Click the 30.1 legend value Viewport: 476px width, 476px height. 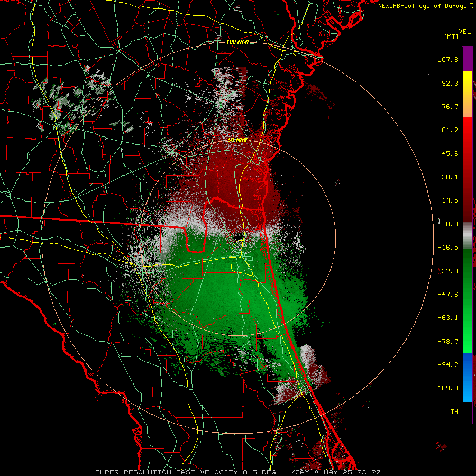coord(450,177)
